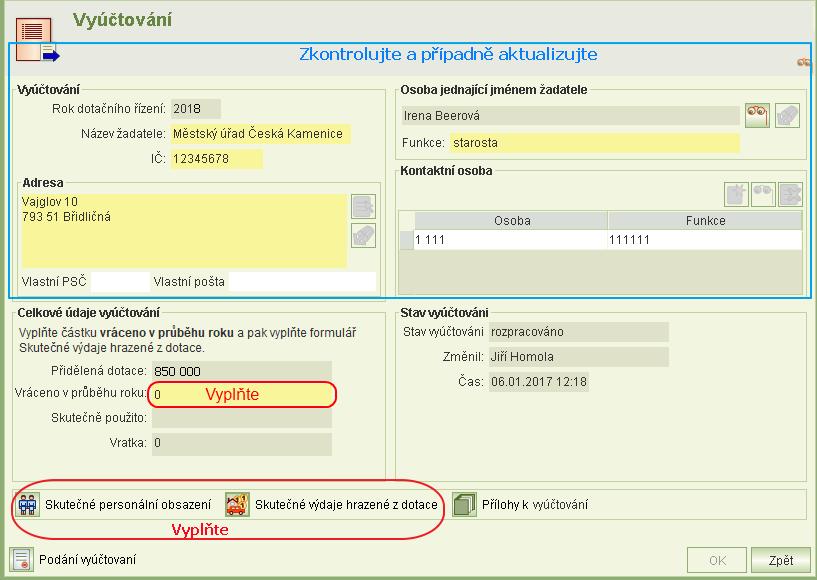
Task: Click the Podání vyúčtovaní link
Action: pyautogui.click(x=88, y=560)
